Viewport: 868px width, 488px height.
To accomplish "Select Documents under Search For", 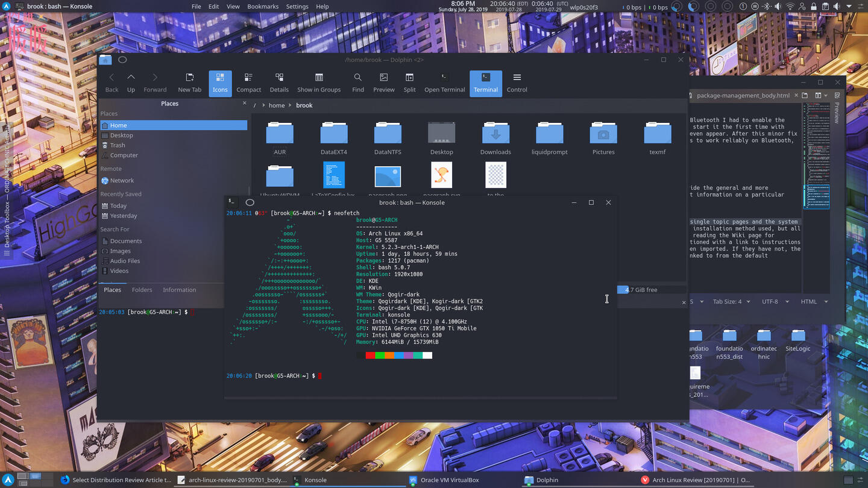I will click(174, 241).
